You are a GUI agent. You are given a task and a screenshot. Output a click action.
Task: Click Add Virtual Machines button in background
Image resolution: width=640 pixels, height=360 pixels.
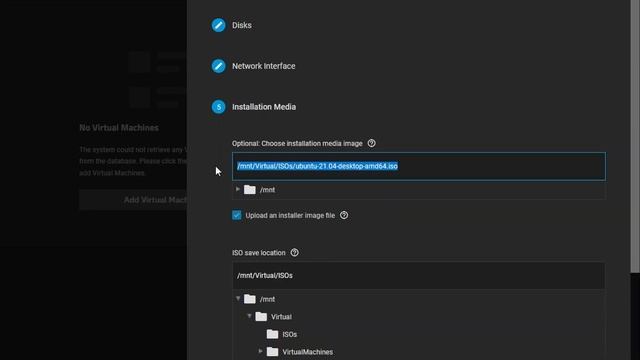point(133,200)
